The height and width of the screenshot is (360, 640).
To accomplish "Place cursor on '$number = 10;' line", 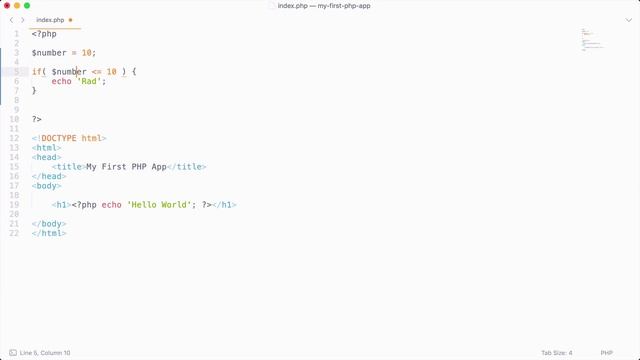I will click(x=64, y=53).
